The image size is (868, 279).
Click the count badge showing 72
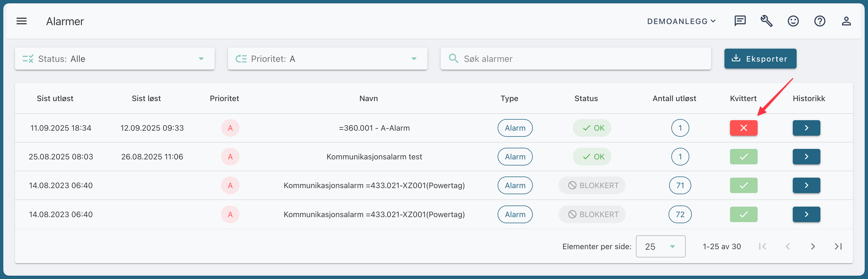(680, 214)
